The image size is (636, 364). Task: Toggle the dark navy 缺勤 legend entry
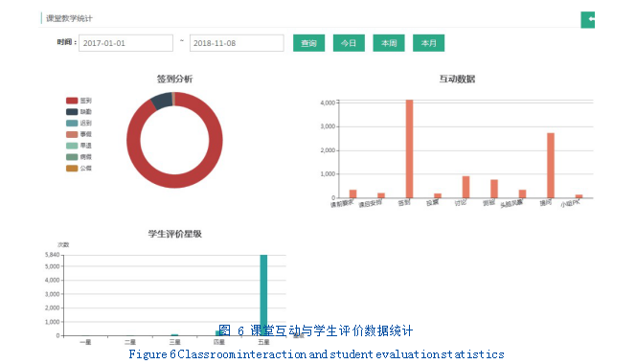(x=79, y=112)
